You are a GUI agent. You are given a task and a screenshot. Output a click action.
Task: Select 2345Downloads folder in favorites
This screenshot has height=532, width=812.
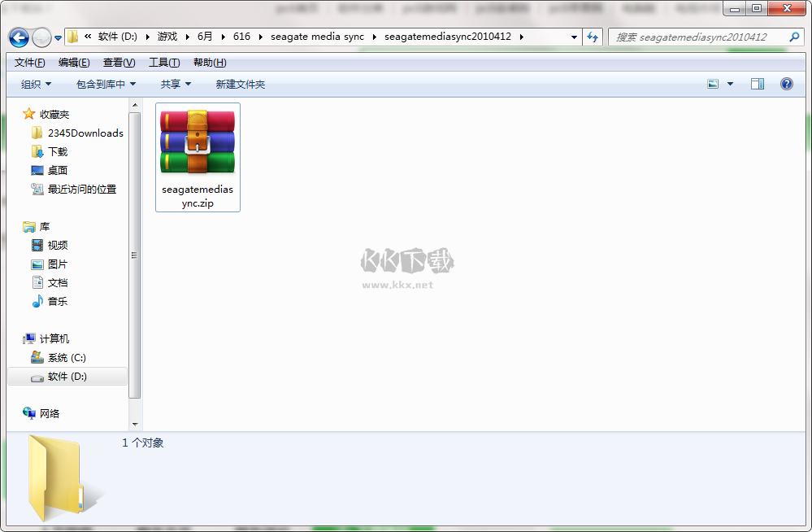[x=85, y=133]
